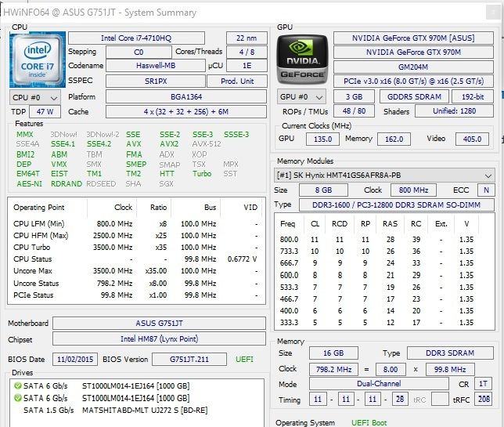The height and width of the screenshot is (427, 504).
Task: Click the GDDR5 SDRAM field
Action: coord(414,97)
